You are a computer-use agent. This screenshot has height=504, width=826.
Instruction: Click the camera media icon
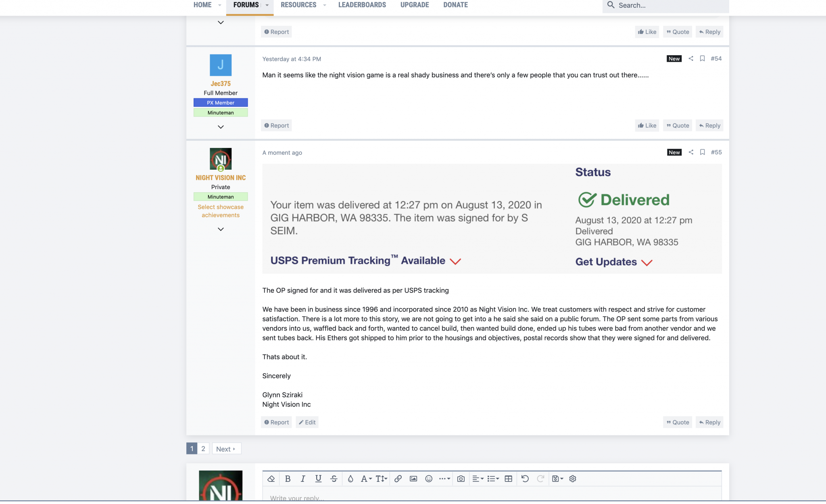click(461, 479)
